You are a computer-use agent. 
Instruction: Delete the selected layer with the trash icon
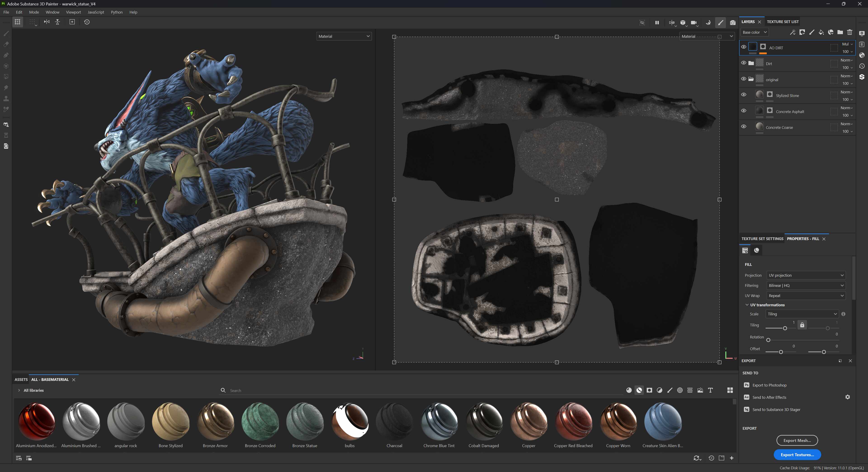[x=849, y=32]
